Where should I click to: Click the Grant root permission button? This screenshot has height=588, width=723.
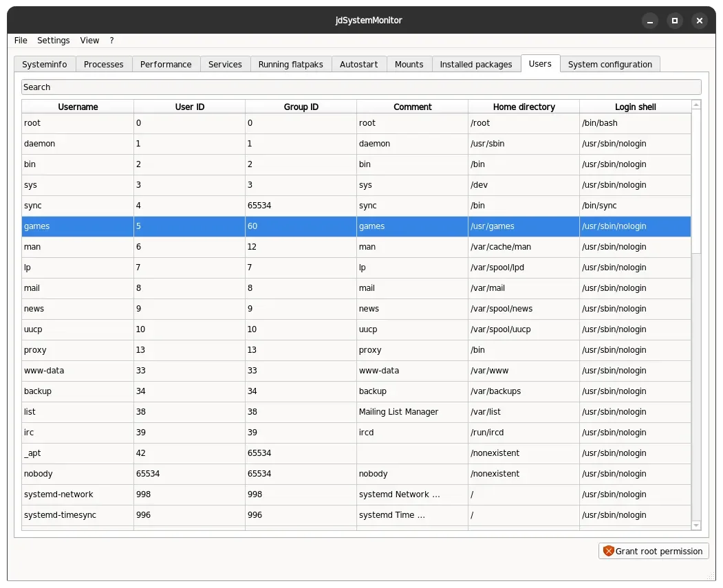pos(653,551)
